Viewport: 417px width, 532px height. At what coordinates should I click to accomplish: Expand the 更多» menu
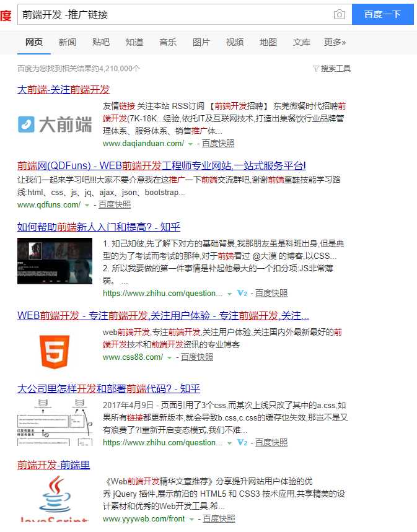(x=335, y=42)
